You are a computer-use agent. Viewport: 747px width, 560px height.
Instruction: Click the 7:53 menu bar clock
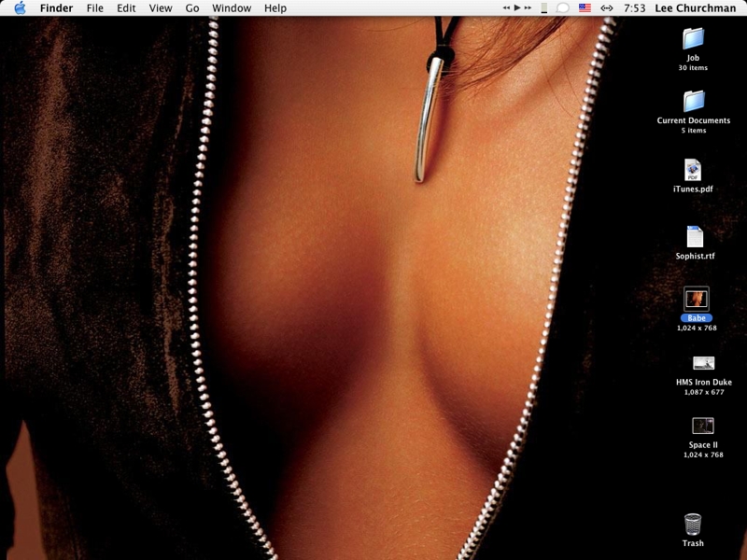(x=635, y=8)
